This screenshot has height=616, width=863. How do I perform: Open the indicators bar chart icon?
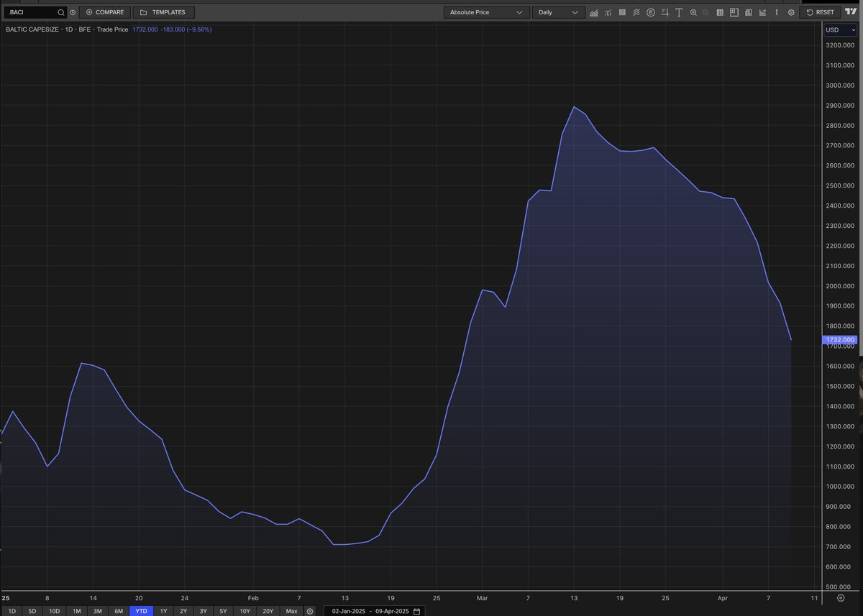point(608,12)
